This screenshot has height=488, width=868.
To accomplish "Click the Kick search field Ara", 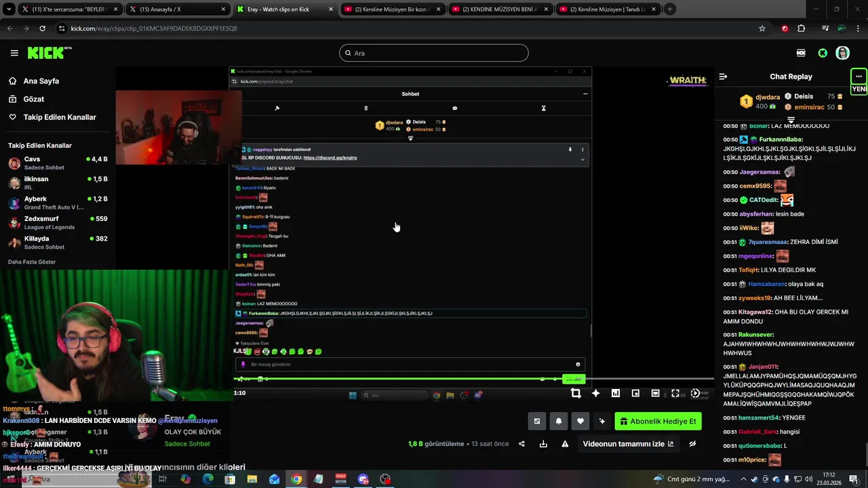I will point(434,53).
